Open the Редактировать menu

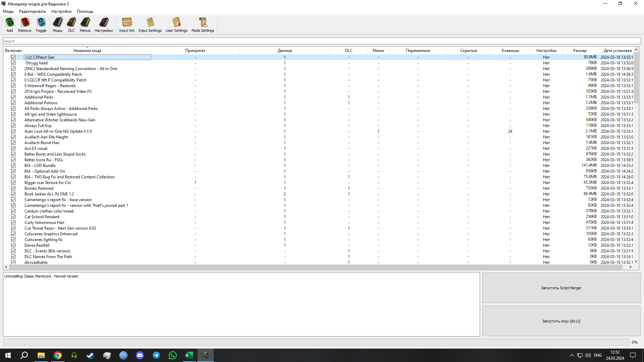click(x=33, y=11)
